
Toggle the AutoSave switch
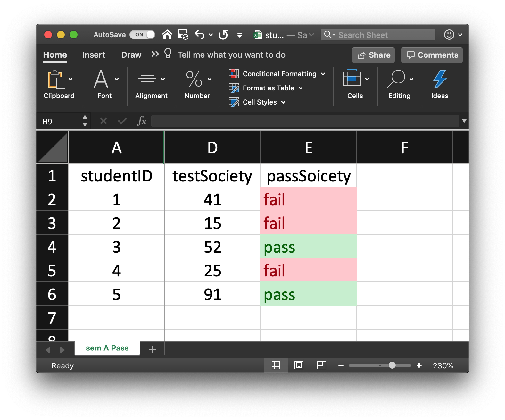tap(142, 35)
